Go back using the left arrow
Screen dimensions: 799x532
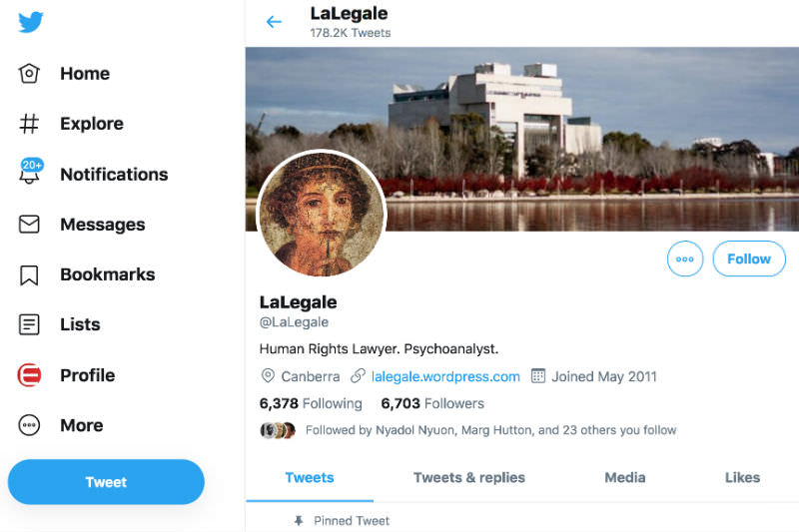pyautogui.click(x=274, y=22)
